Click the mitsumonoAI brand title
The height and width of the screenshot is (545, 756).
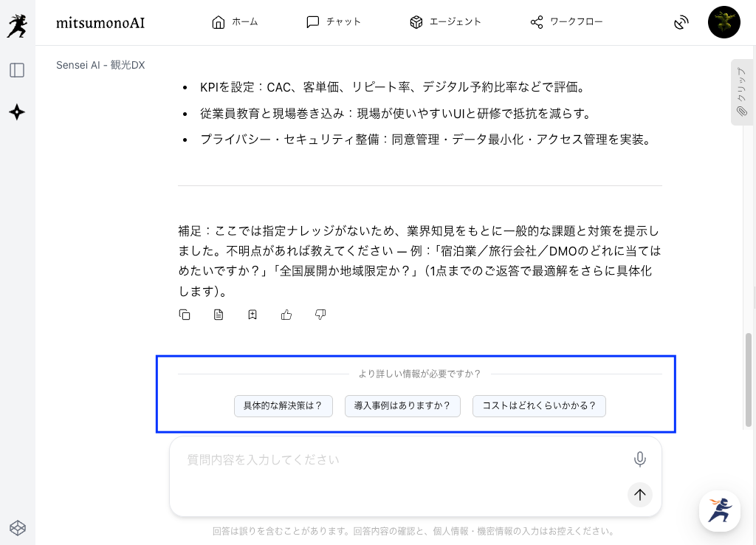coord(100,23)
